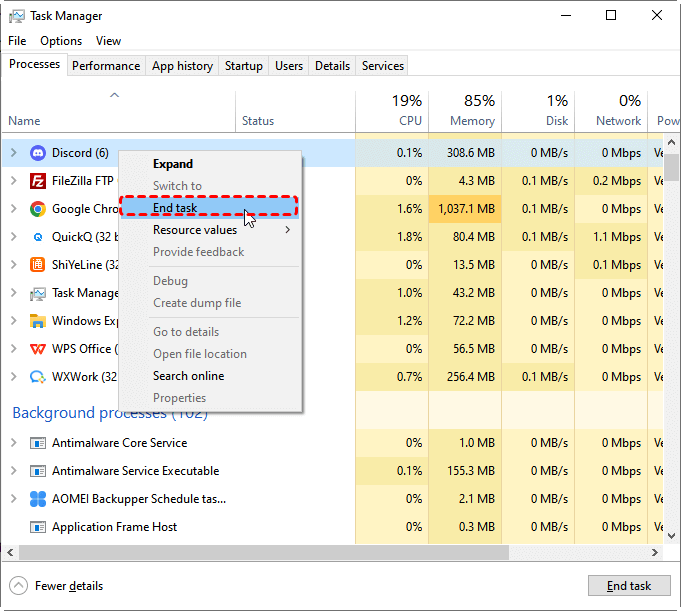Click the FileZilla FTP icon
This screenshot has width=681, height=611.
[38, 181]
